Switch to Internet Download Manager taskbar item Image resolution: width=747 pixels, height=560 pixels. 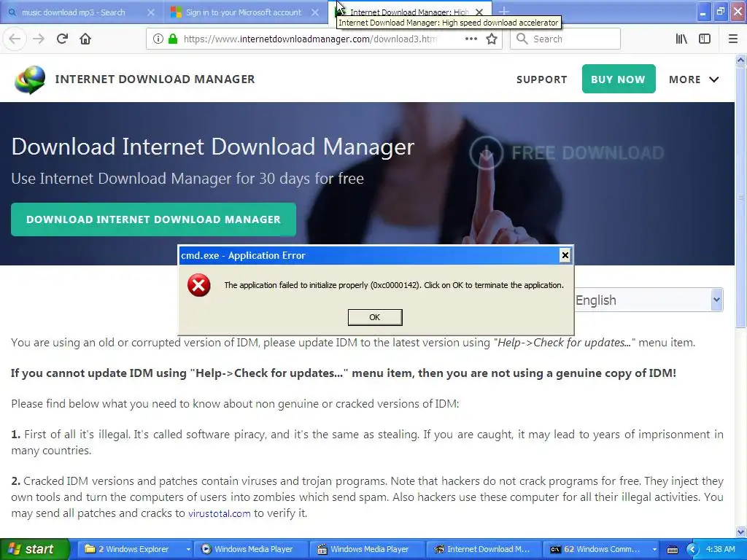click(483, 549)
